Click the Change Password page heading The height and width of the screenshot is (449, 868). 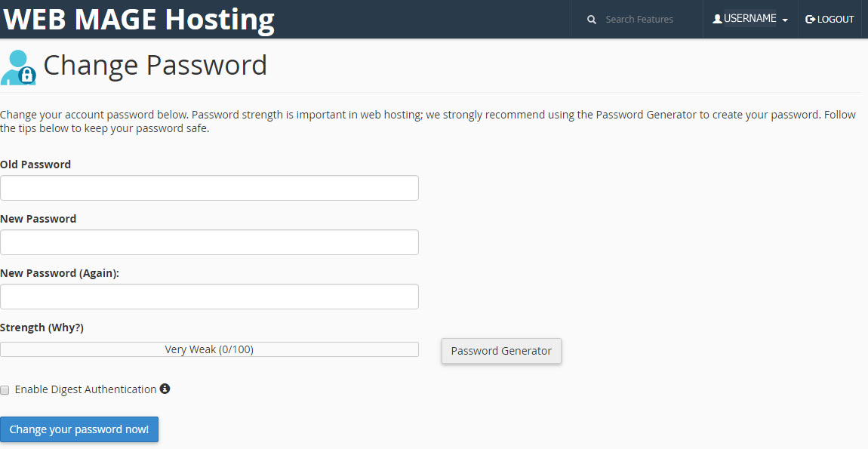[x=155, y=66]
